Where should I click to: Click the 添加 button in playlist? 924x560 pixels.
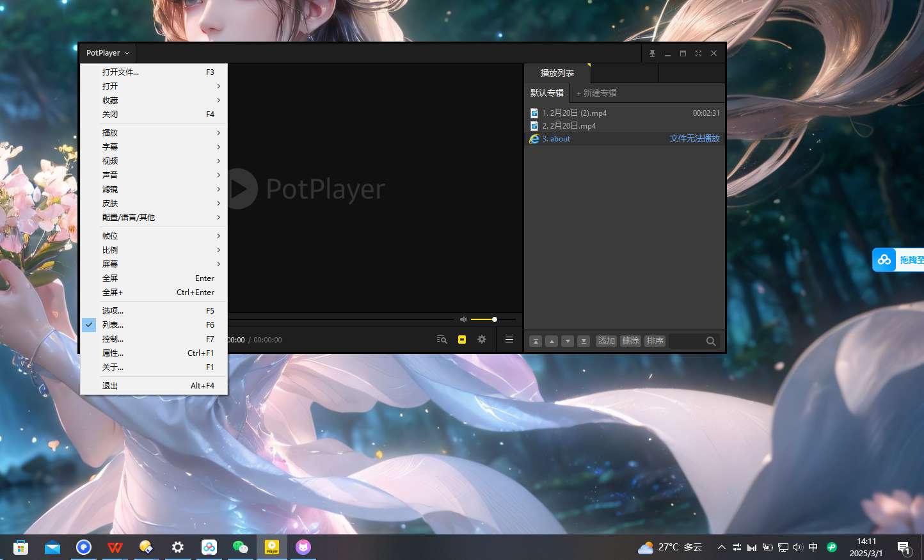(606, 341)
